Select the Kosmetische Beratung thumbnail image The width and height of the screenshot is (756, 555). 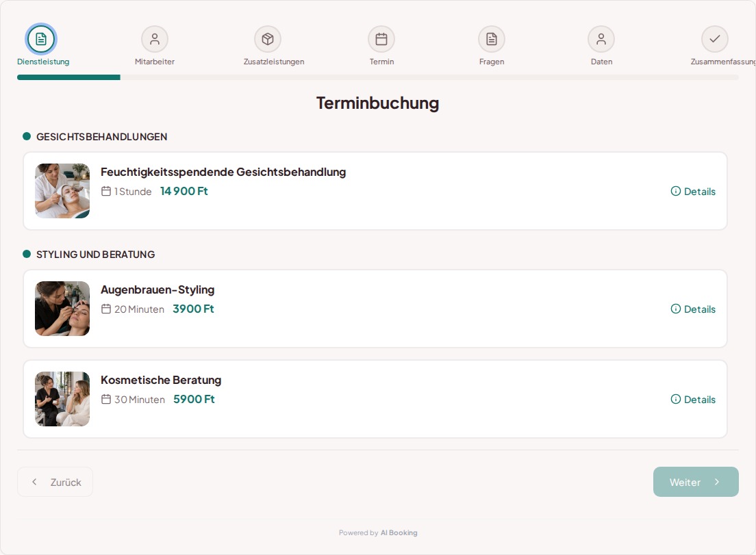[x=62, y=399]
